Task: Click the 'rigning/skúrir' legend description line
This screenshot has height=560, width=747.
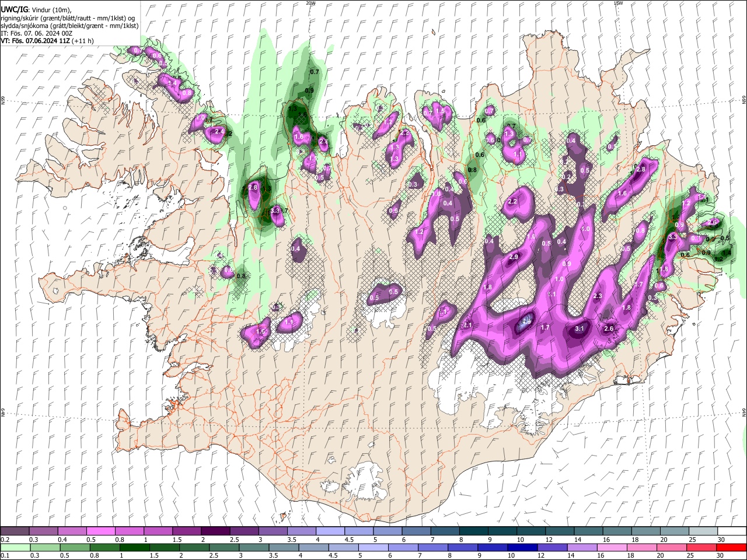Action: [67, 17]
